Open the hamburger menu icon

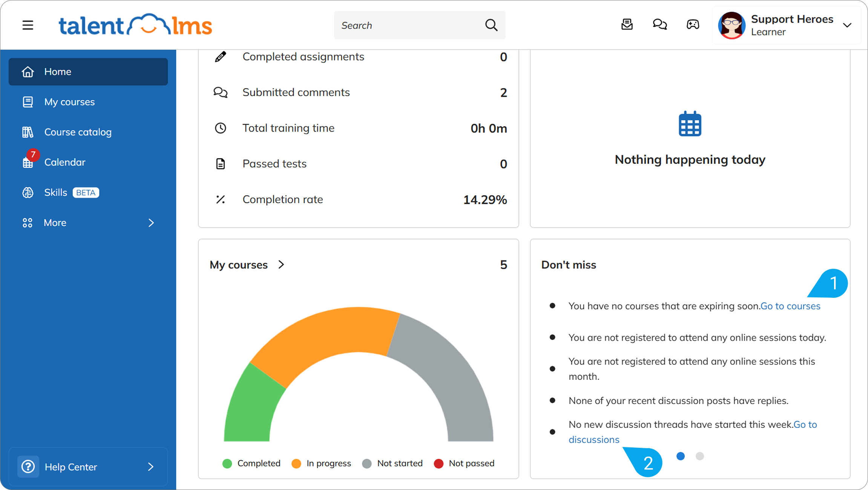pyautogui.click(x=28, y=25)
